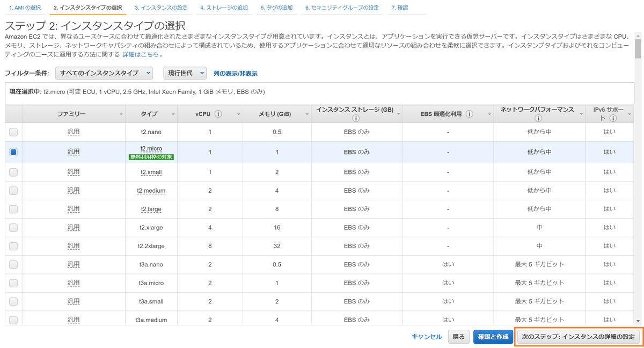Click the ファミリー column sort icon
This screenshot has width=644, height=348.
click(121, 114)
